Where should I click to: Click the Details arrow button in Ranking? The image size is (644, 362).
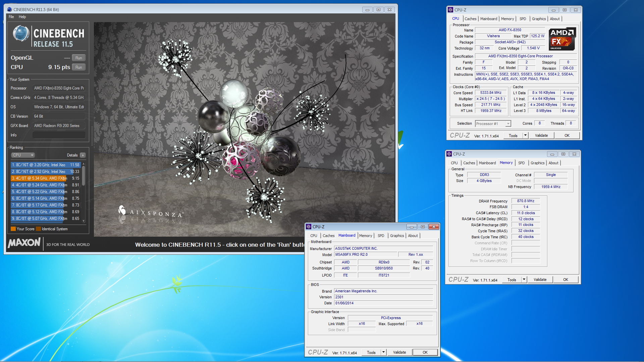83,155
